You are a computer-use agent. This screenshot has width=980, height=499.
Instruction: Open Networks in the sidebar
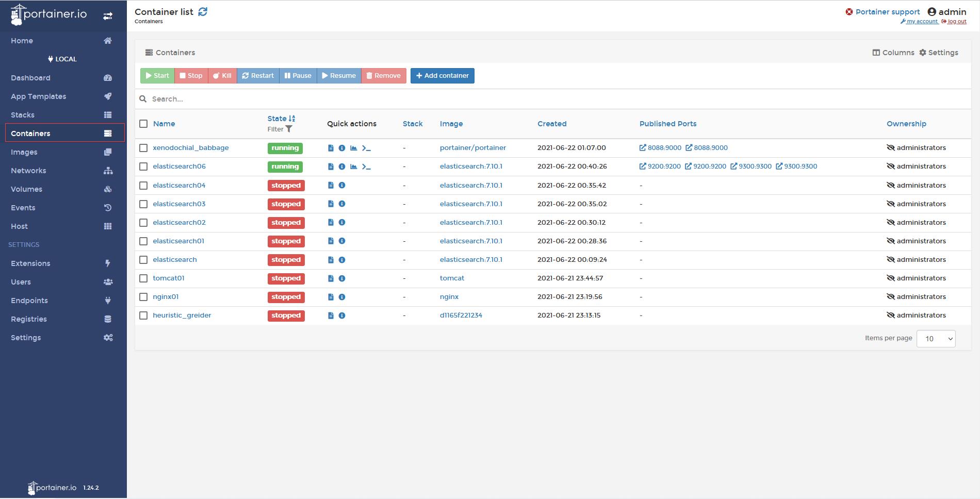pyautogui.click(x=63, y=171)
